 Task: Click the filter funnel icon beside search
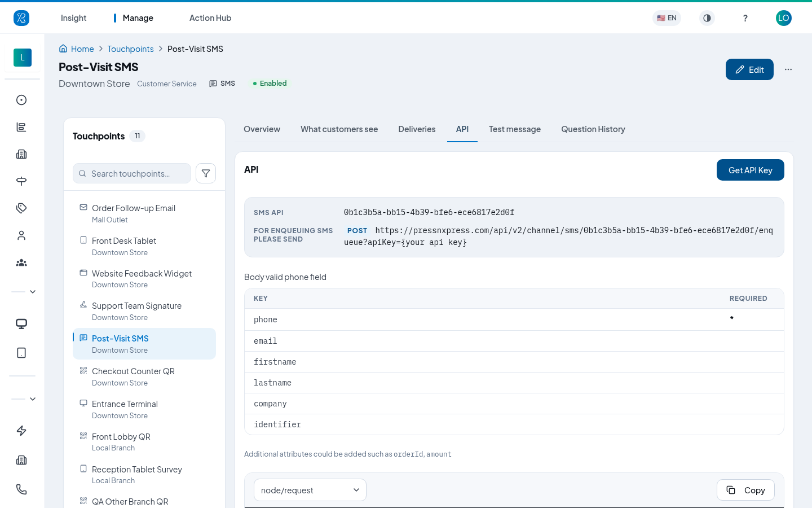[x=206, y=173]
